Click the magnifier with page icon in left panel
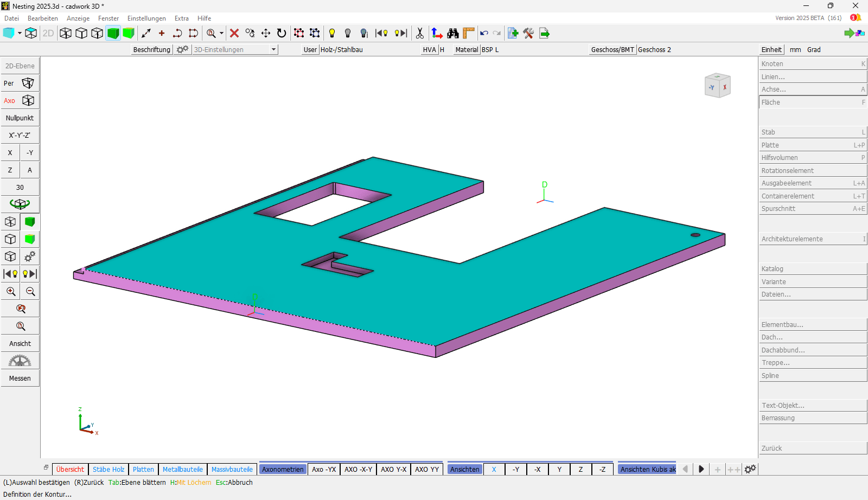 pos(20,326)
